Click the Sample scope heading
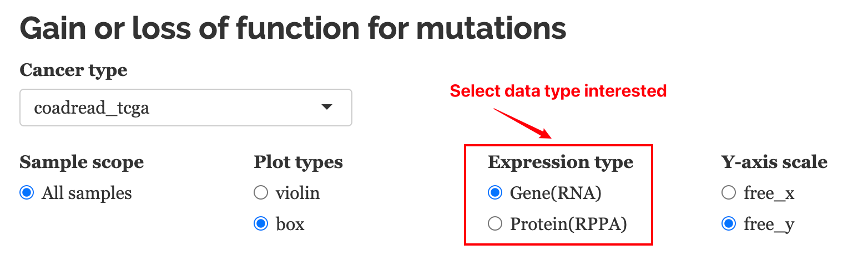 (x=82, y=162)
